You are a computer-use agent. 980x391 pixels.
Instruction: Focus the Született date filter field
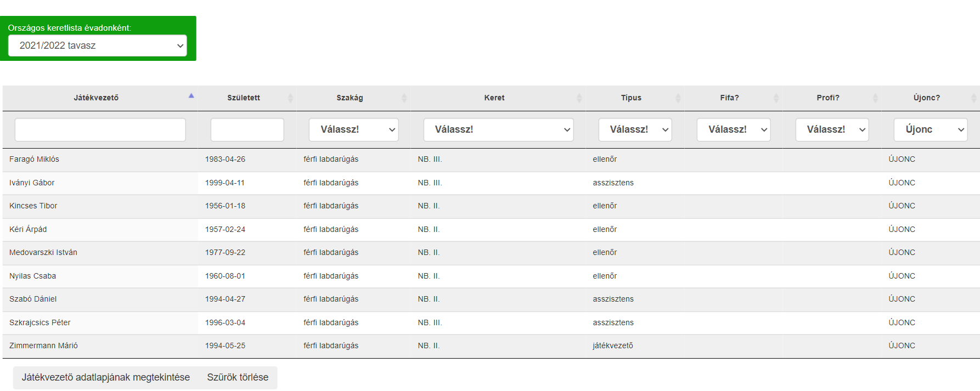(x=247, y=130)
